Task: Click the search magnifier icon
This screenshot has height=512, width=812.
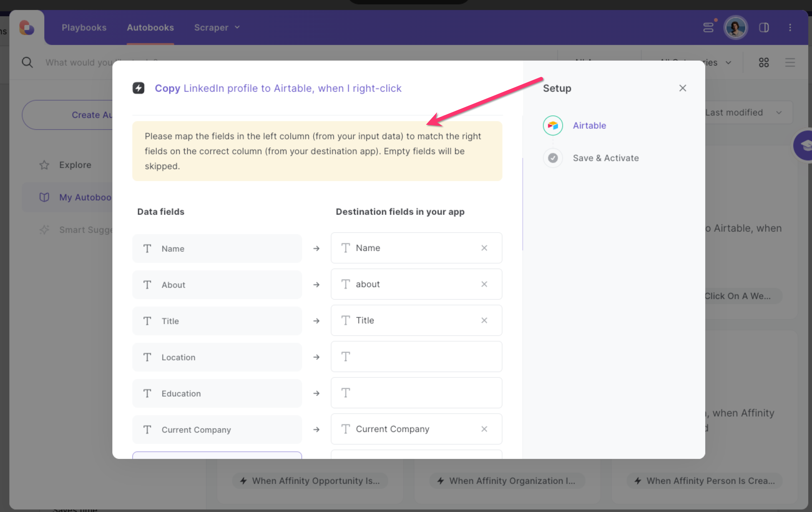Action: 27,62
